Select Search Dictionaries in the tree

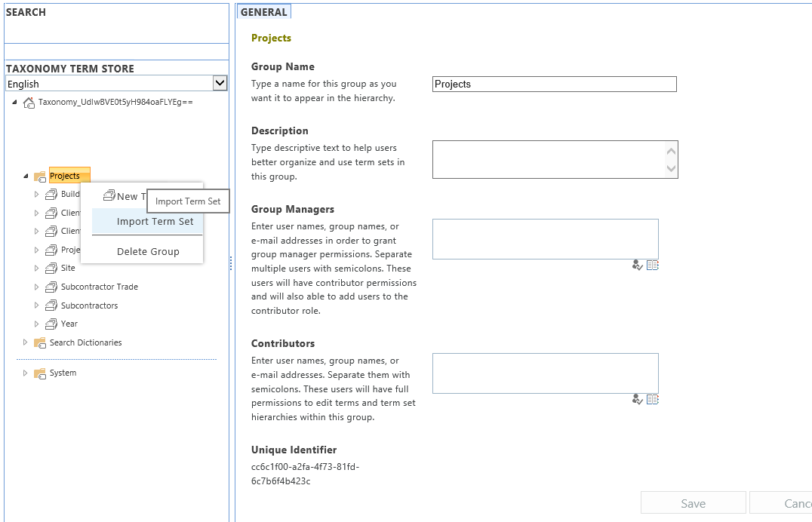coord(85,342)
